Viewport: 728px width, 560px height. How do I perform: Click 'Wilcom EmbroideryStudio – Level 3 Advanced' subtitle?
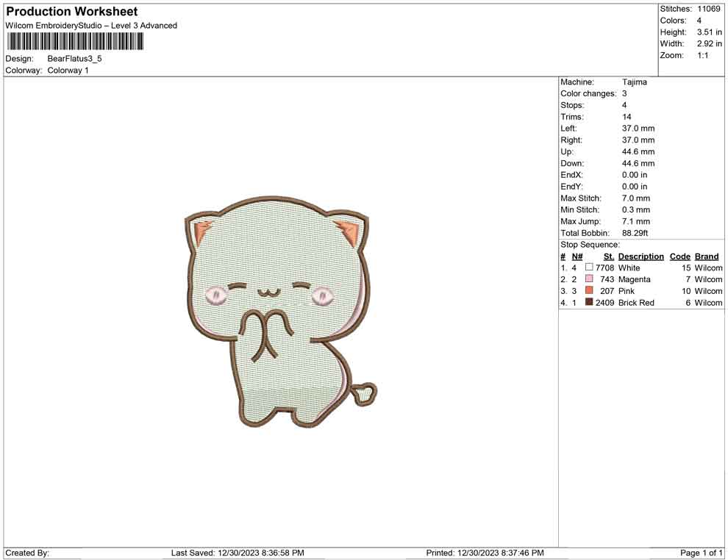pyautogui.click(x=91, y=26)
